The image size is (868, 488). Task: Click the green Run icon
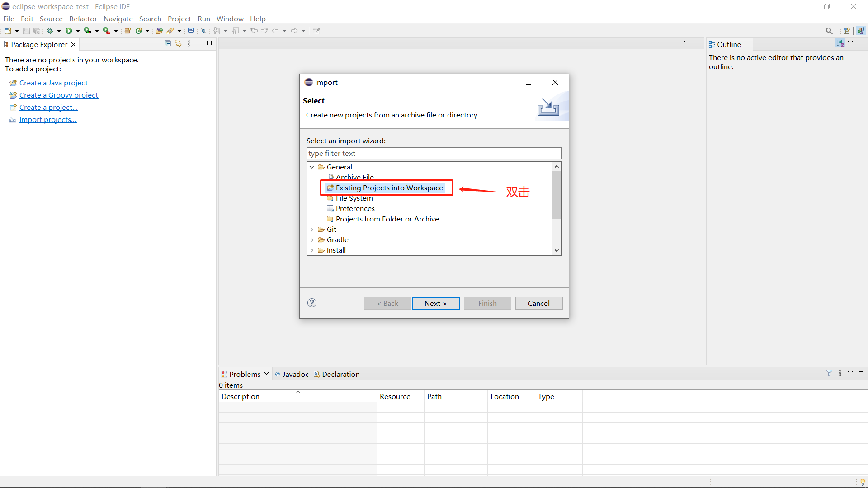pyautogui.click(x=69, y=31)
